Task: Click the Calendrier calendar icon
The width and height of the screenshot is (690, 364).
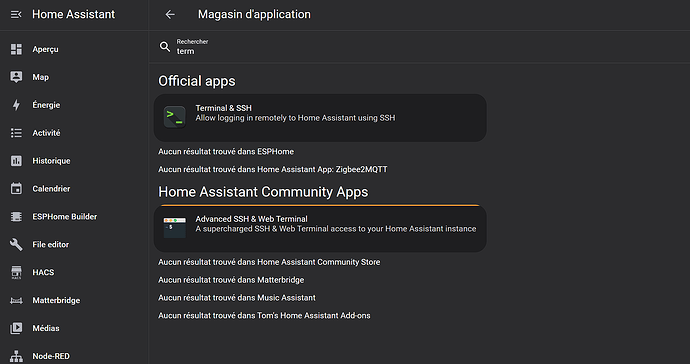Action: click(16, 188)
